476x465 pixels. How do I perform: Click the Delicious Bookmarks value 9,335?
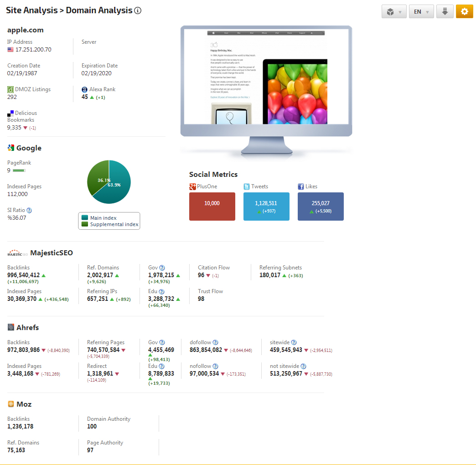14,128
